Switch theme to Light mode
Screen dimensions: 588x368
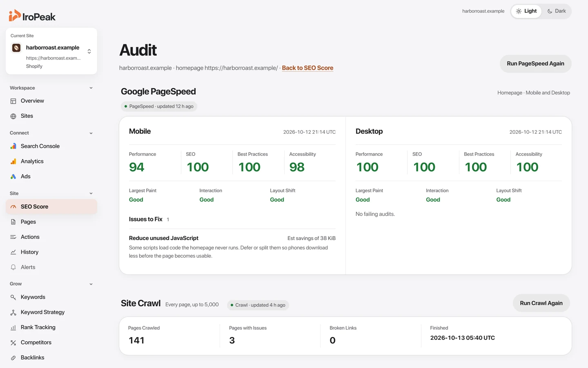click(x=526, y=11)
